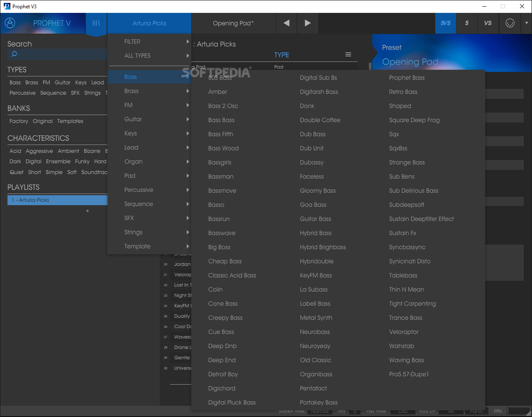The width and height of the screenshot is (532, 417).
Task: Open the toolbar down-arrow dropdown
Action: (526, 23)
